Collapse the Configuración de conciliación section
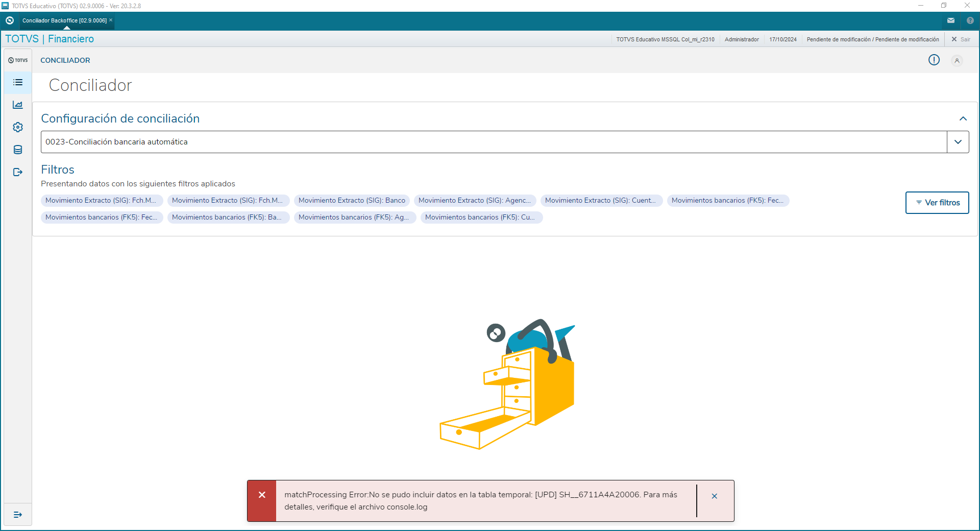980x531 pixels. (963, 118)
